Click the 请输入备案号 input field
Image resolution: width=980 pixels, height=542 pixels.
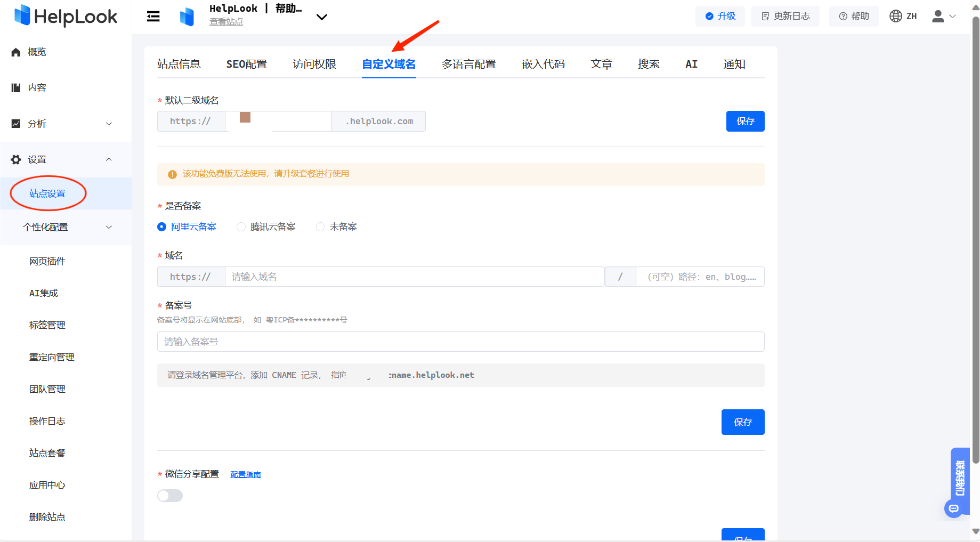pos(460,342)
